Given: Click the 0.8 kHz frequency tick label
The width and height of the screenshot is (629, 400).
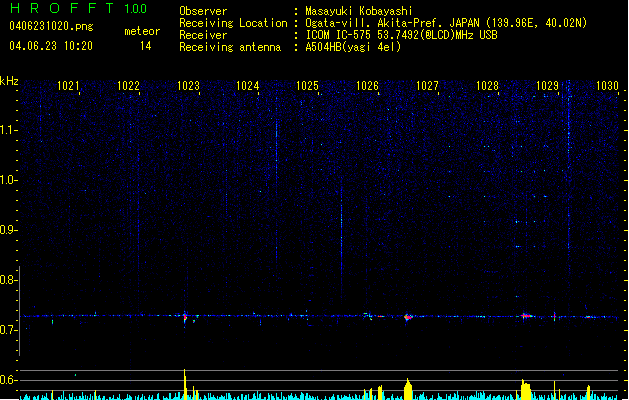Looking at the screenshot, I should point(8,280).
